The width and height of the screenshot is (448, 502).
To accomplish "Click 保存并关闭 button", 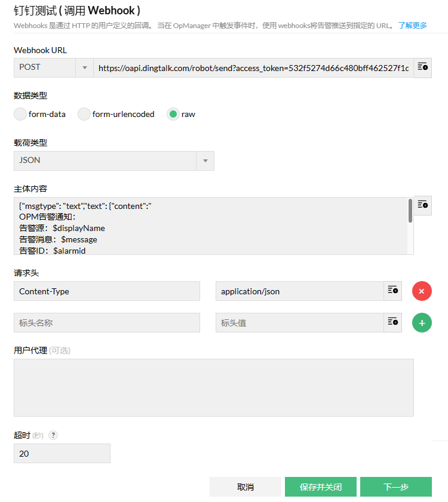I will click(320, 486).
